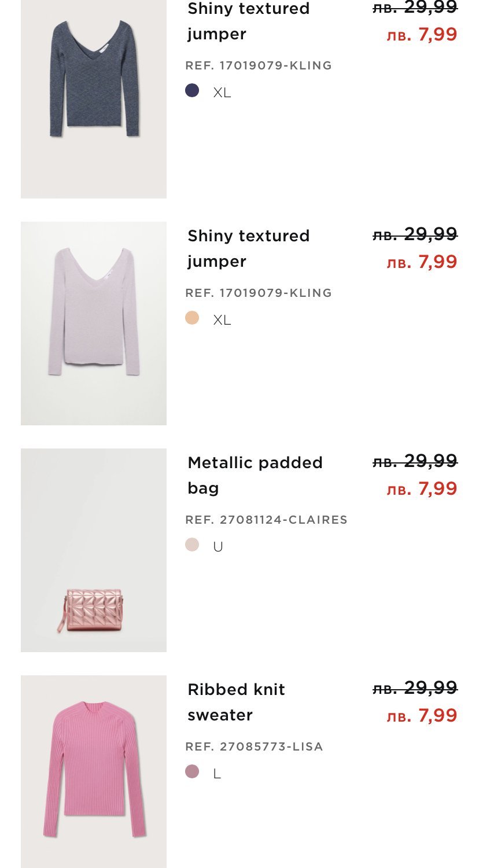The image size is (479, 868).
Task: Click reference 27081124-CLAIRES
Action: [266, 520]
